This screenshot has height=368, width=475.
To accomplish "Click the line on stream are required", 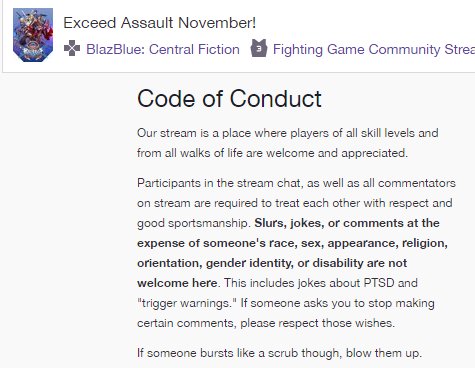I will [x=295, y=203].
